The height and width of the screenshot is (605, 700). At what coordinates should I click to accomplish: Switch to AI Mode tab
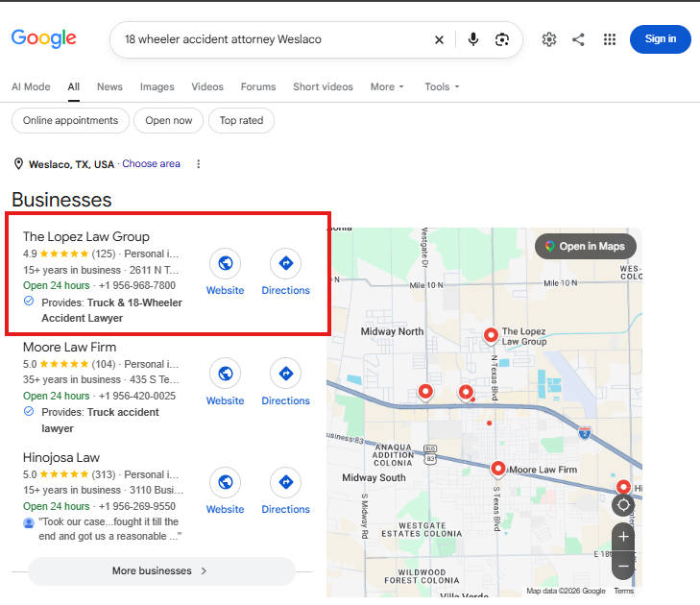tap(31, 86)
